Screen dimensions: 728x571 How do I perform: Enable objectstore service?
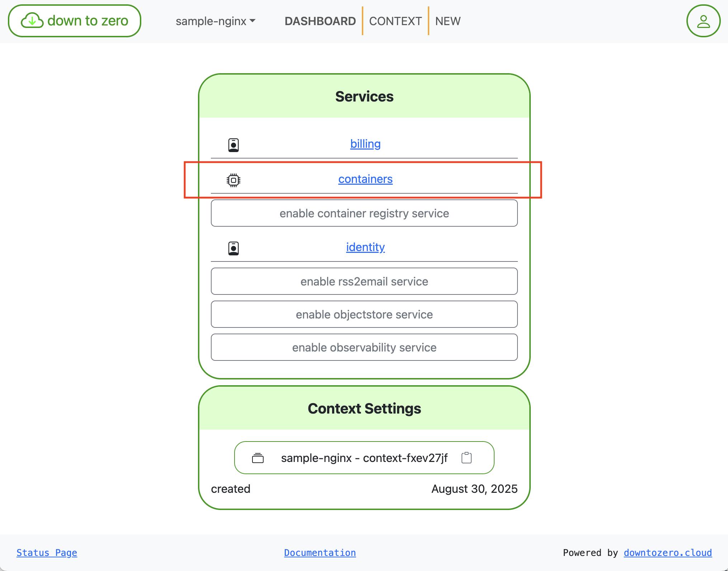tap(364, 315)
